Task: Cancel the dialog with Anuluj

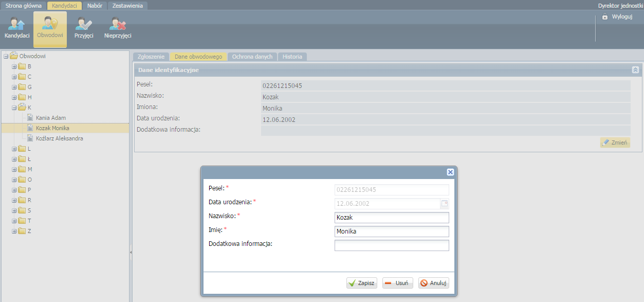Action: [x=434, y=283]
